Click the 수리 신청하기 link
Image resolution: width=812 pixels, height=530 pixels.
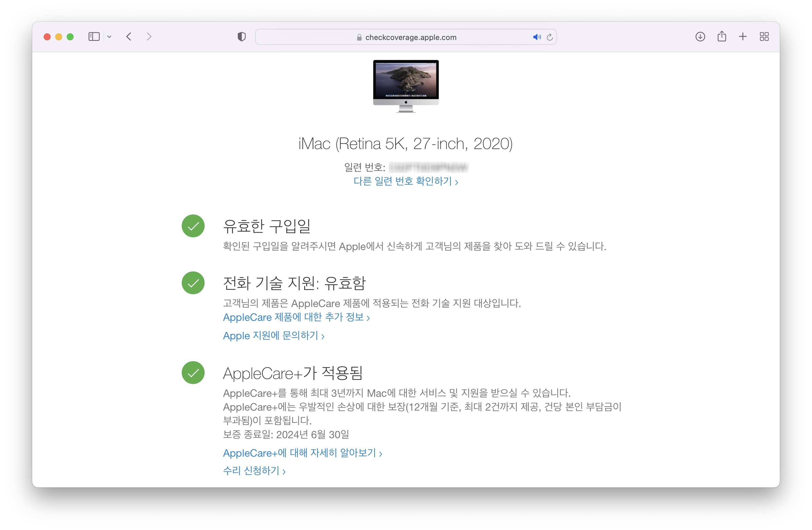pyautogui.click(x=254, y=471)
